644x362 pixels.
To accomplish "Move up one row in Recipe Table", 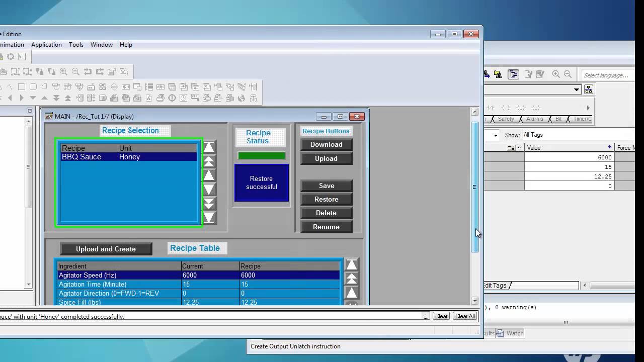I will (352, 293).
